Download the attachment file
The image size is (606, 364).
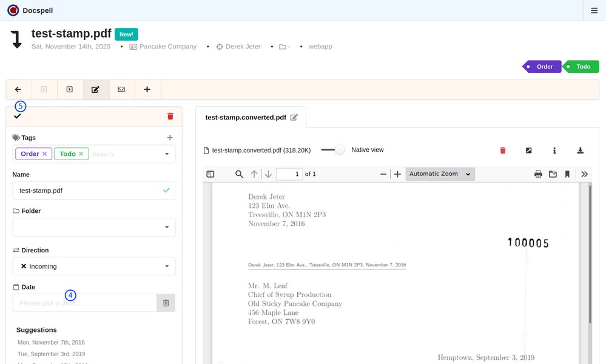(x=580, y=150)
